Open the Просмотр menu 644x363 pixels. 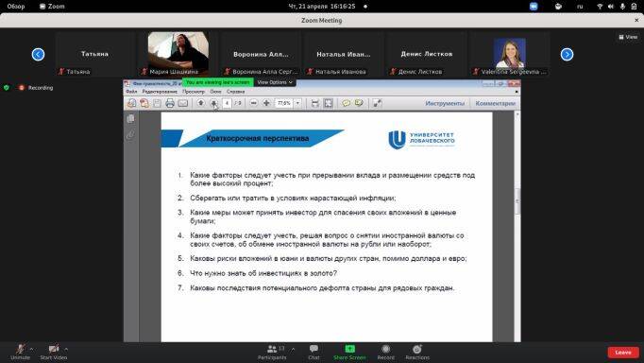(x=193, y=92)
